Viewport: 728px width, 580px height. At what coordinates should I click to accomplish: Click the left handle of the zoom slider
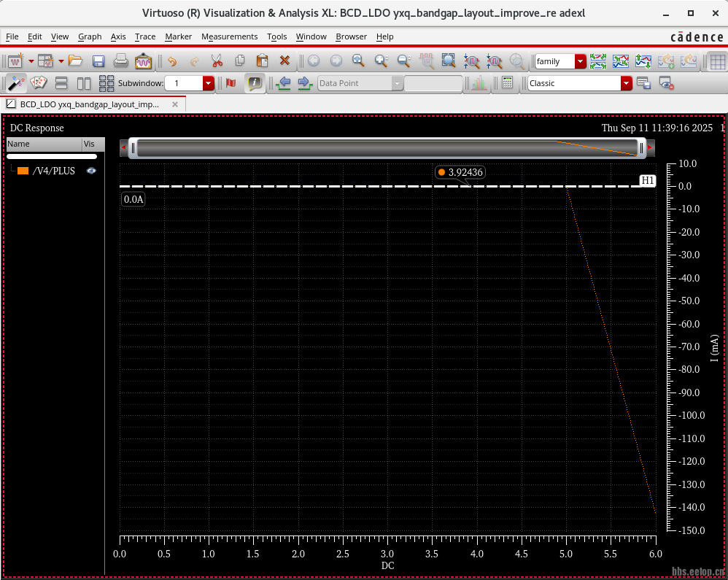[133, 148]
